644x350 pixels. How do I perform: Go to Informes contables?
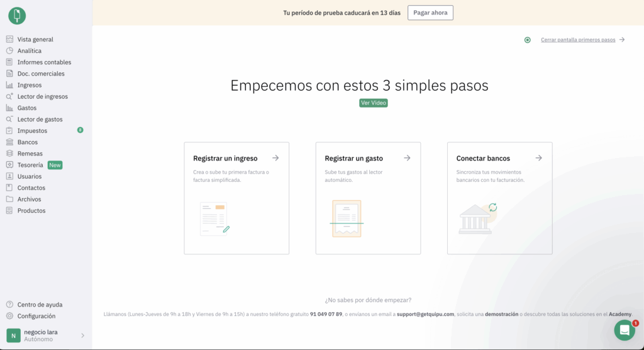click(x=44, y=62)
